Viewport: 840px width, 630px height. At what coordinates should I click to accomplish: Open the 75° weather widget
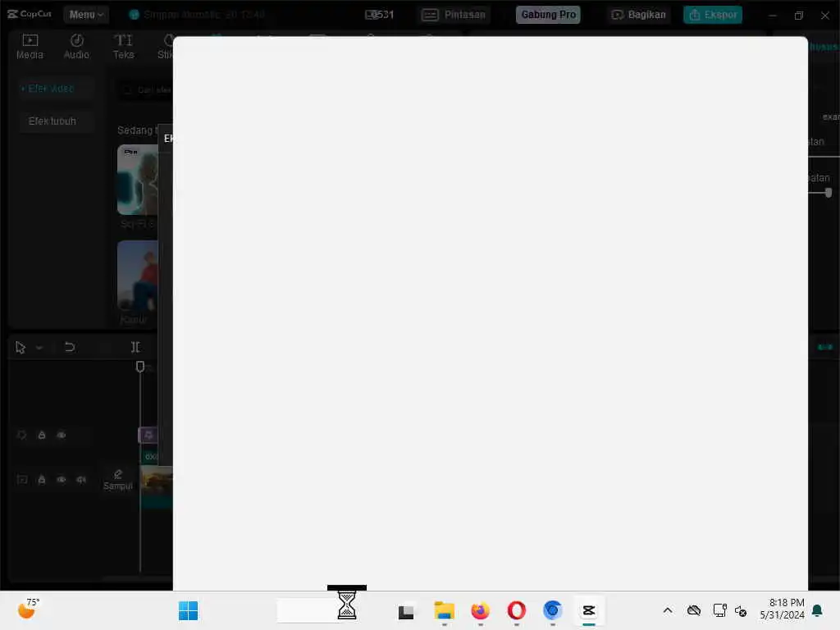click(29, 609)
